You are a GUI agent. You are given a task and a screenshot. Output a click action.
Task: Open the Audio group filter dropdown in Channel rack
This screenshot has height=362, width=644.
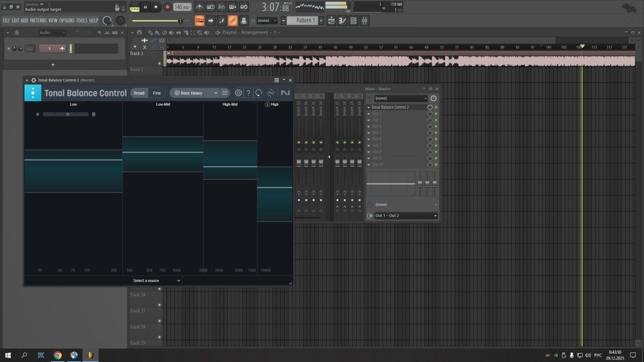52,32
